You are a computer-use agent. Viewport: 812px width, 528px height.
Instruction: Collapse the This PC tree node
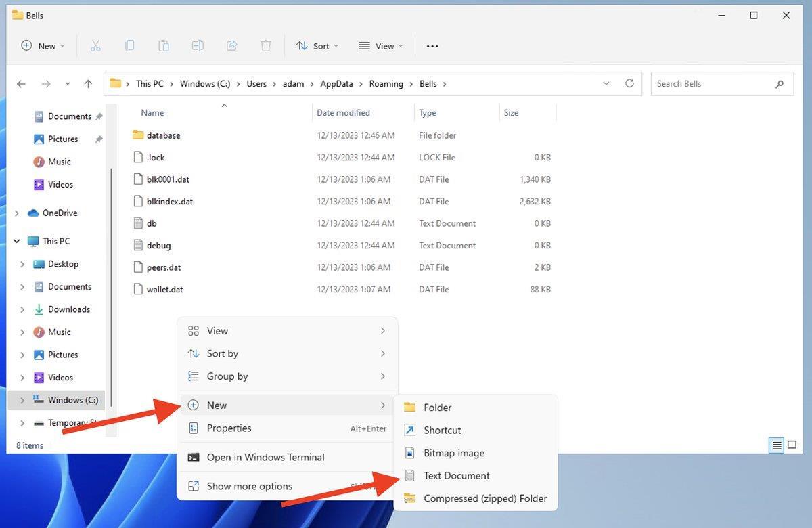(x=17, y=242)
